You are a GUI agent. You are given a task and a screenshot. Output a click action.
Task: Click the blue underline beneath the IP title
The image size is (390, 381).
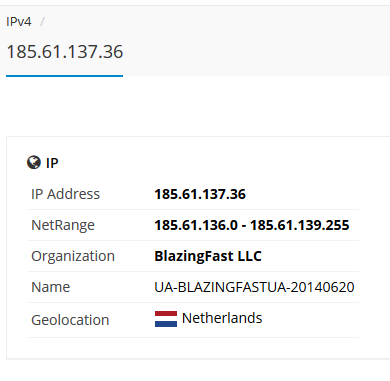64,76
